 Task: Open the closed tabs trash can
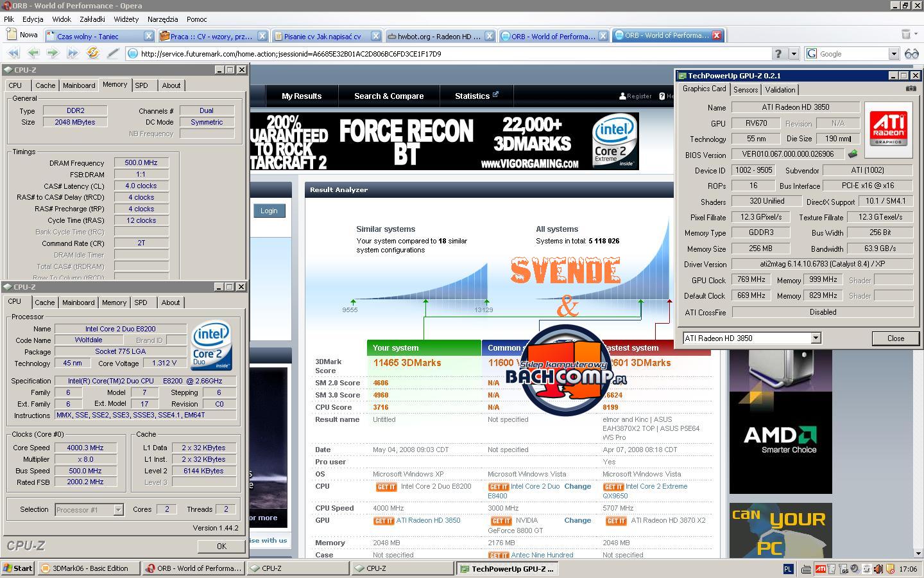905,34
